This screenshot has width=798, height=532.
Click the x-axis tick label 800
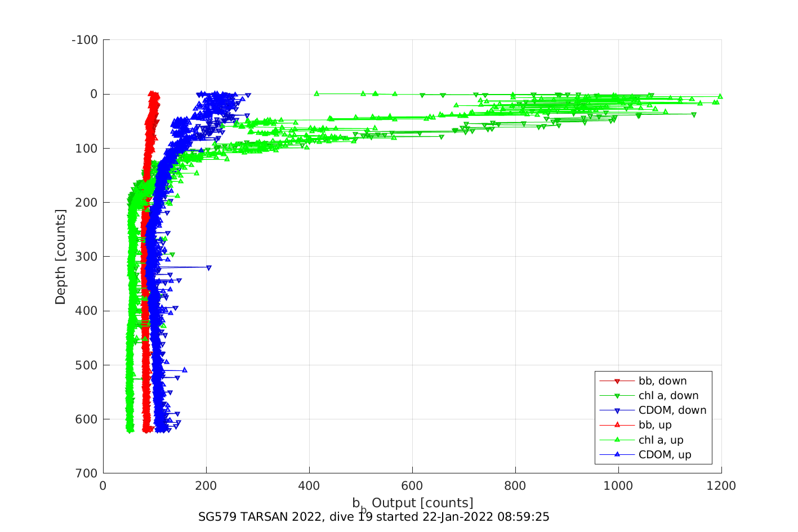point(515,486)
